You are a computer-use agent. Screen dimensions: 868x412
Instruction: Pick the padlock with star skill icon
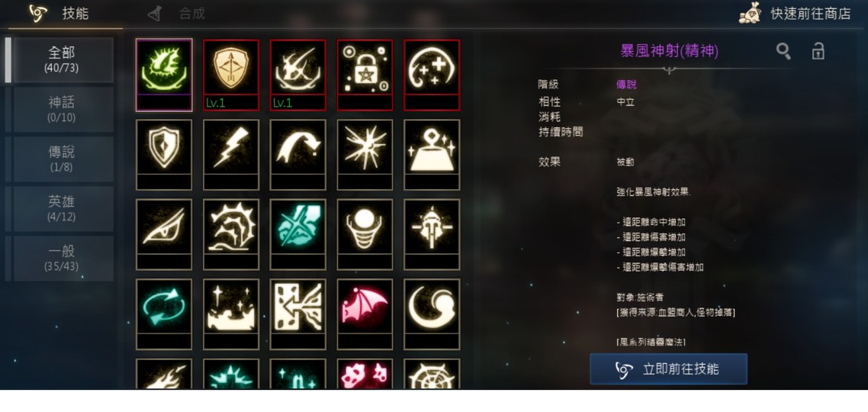tap(365, 75)
